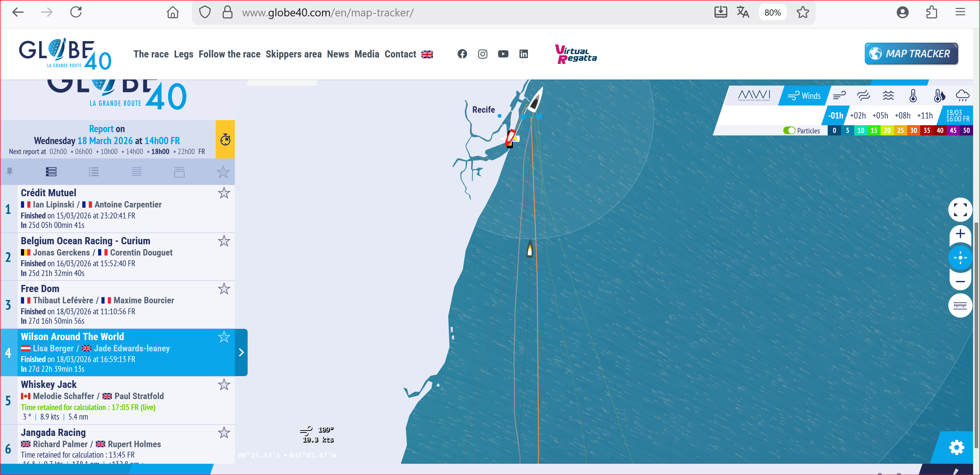Star the Whiskey Jack boat
Viewport: 980px width, 475px height.
pos(224,385)
